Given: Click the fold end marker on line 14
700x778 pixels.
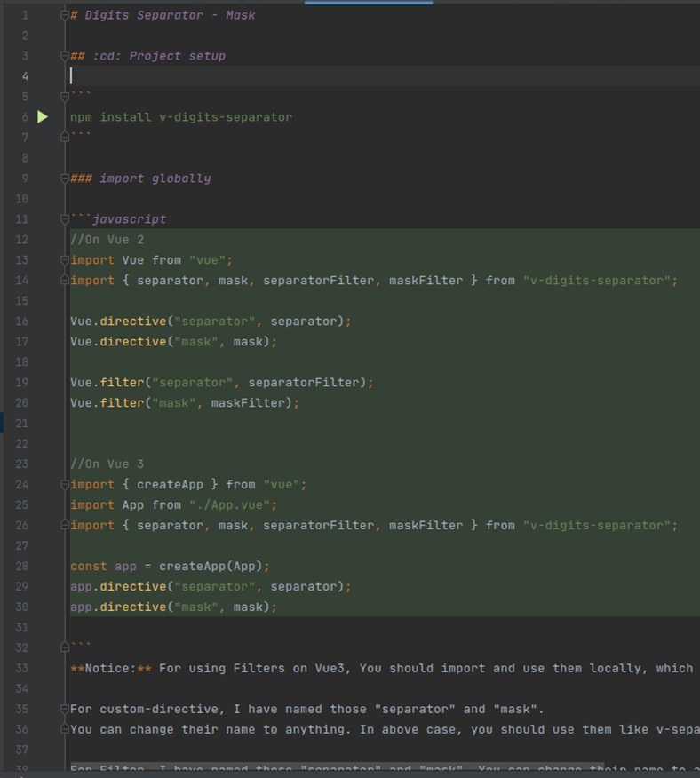Looking at the screenshot, I should click(65, 281).
